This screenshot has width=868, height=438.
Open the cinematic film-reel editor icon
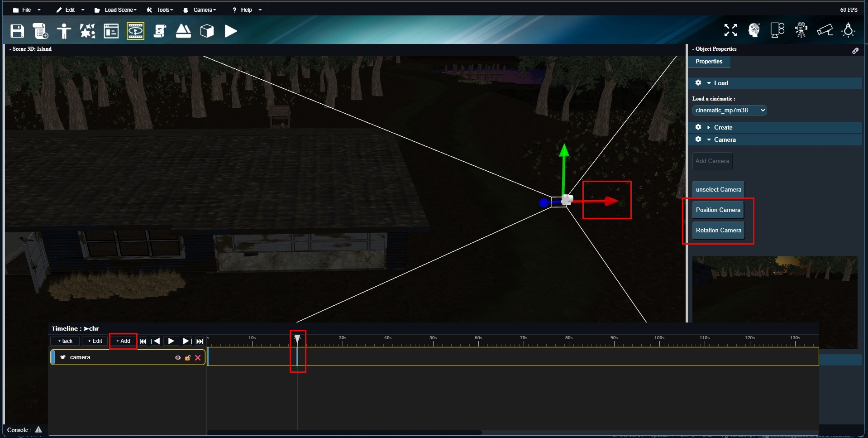(x=135, y=31)
